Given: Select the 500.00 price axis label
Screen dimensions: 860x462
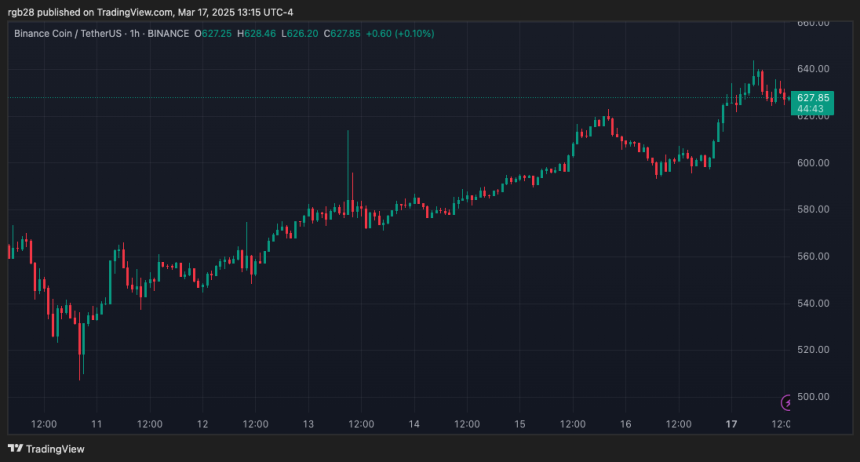Looking at the screenshot, I should (x=813, y=398).
